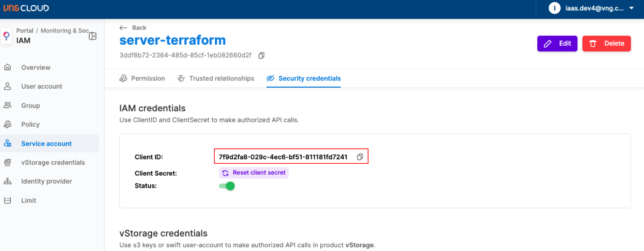This screenshot has width=644, height=251.
Task: Expand the account dropdown arrow
Action: click(631, 8)
